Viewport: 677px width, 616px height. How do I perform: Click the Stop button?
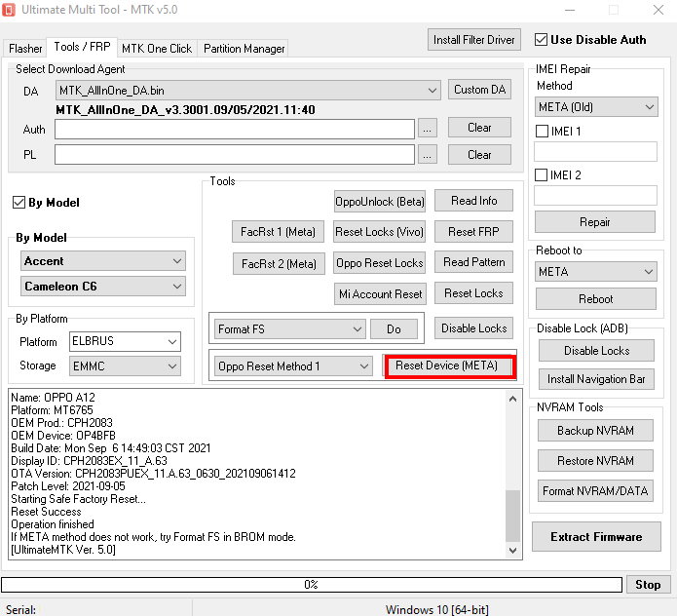coord(648,585)
